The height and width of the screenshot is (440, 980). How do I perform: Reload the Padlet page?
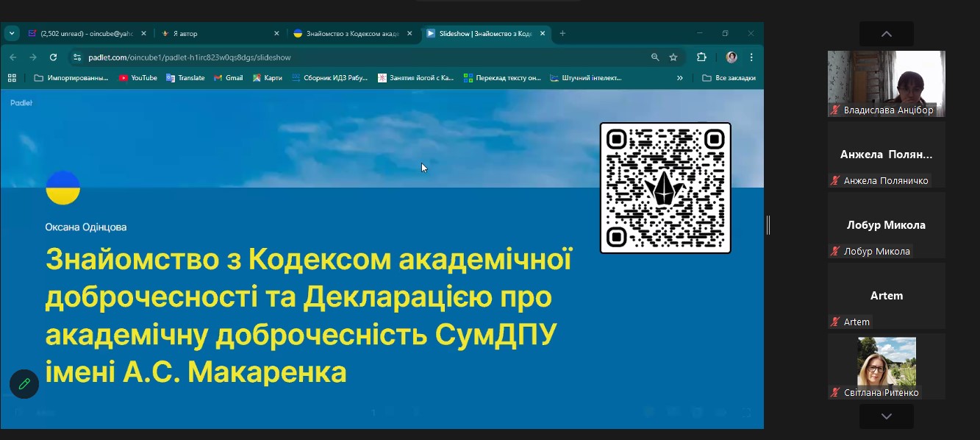click(53, 57)
